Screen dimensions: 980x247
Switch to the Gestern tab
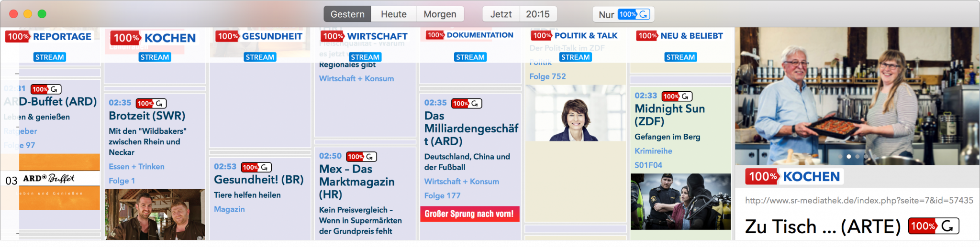347,14
